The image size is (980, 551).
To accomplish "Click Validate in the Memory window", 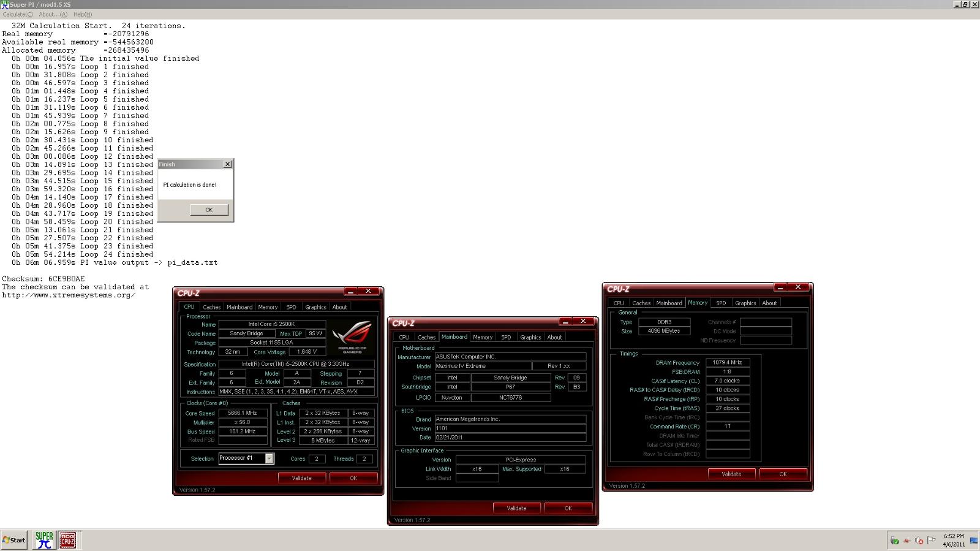I will click(x=731, y=474).
